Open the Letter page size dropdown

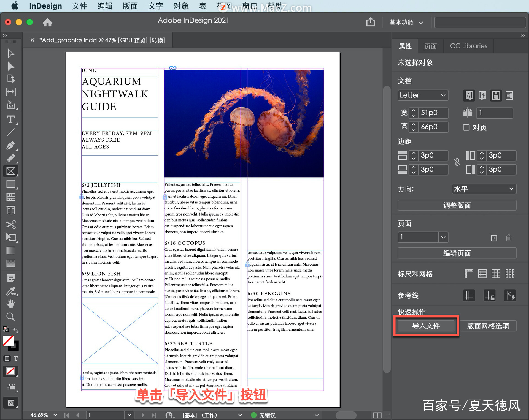pyautogui.click(x=423, y=95)
